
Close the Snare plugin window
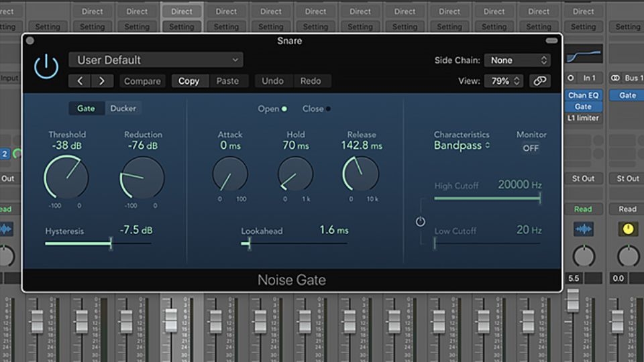click(x=30, y=41)
